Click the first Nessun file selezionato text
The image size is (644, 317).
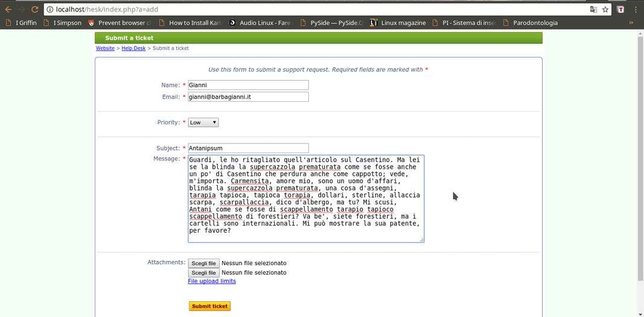click(254, 263)
